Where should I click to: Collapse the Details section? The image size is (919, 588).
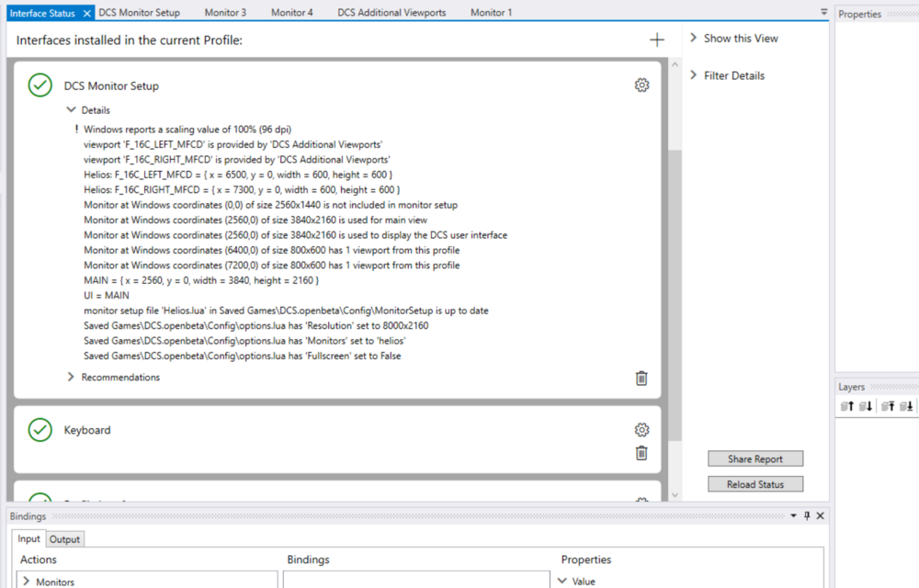(x=72, y=108)
